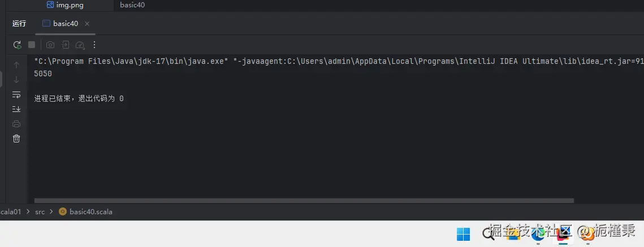
Task: Toggle soft-wrap for console output
Action: click(16, 94)
